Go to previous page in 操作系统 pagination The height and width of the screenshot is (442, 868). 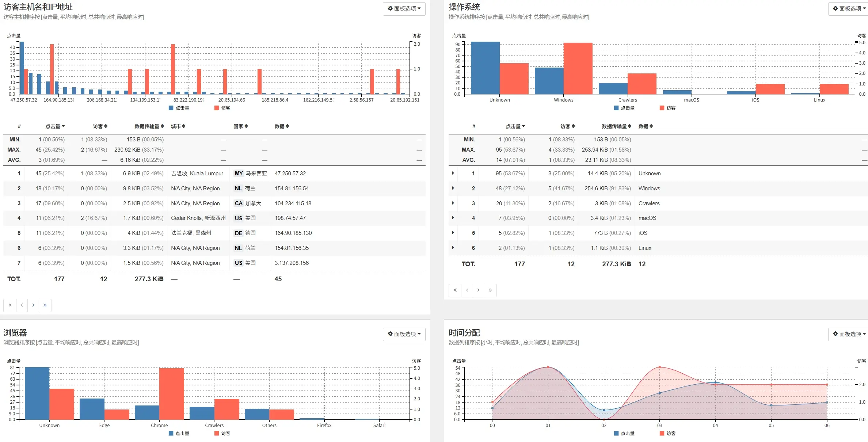[467, 290]
